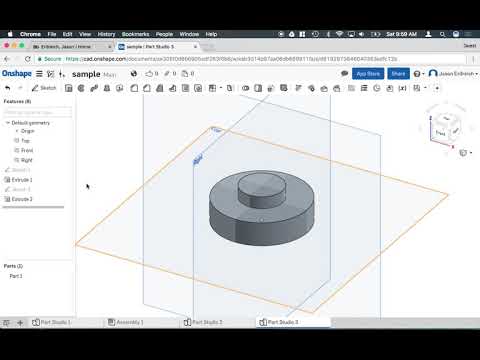Select the Boolean tool
480x360 pixels.
[246, 88]
